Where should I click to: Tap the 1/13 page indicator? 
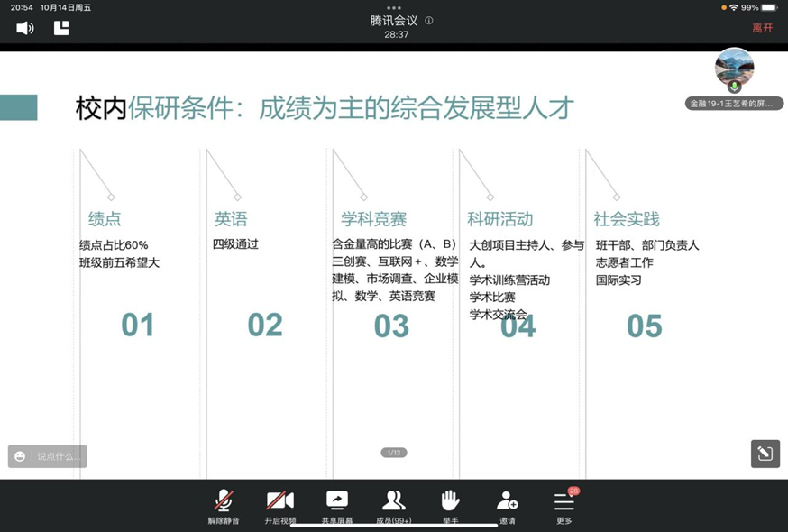(x=394, y=453)
